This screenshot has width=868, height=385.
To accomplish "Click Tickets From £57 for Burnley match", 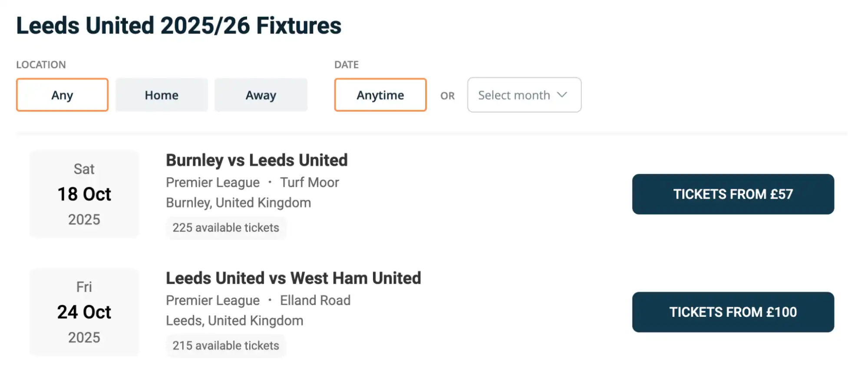I will click(733, 194).
